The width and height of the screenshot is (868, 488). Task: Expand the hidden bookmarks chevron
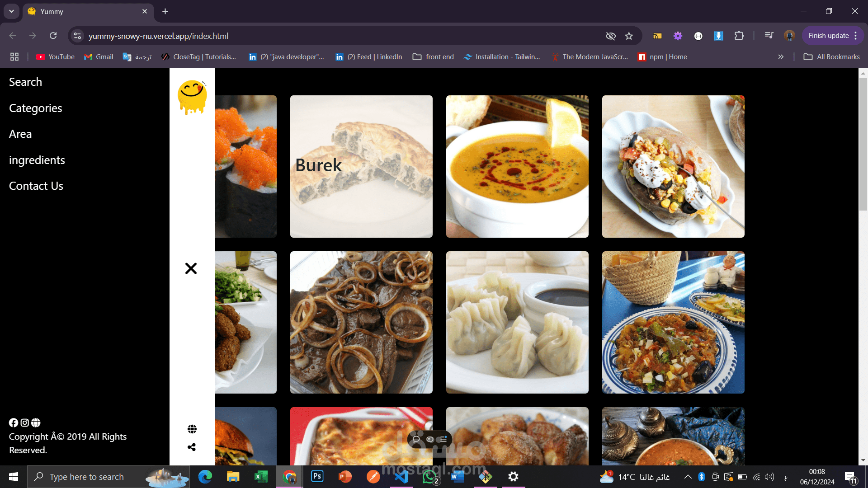tap(781, 57)
